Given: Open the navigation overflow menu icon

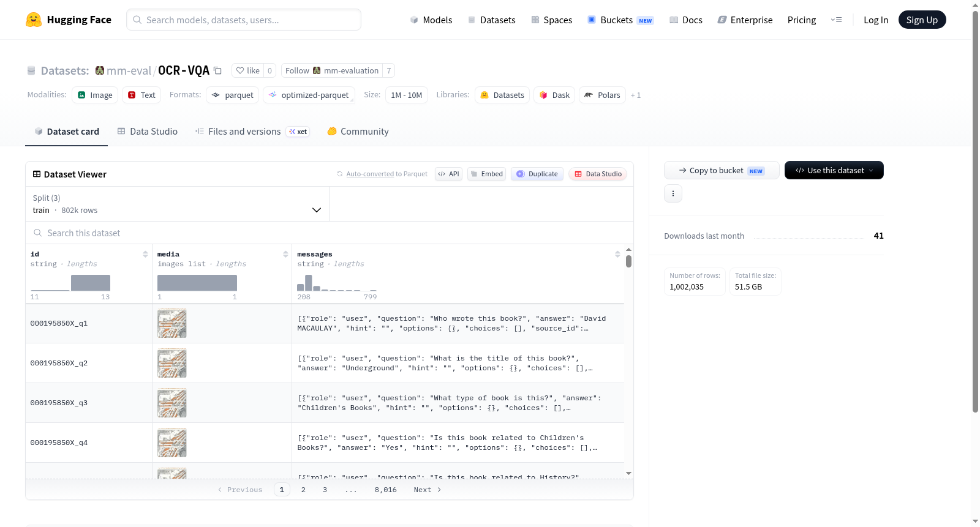Looking at the screenshot, I should [x=836, y=20].
